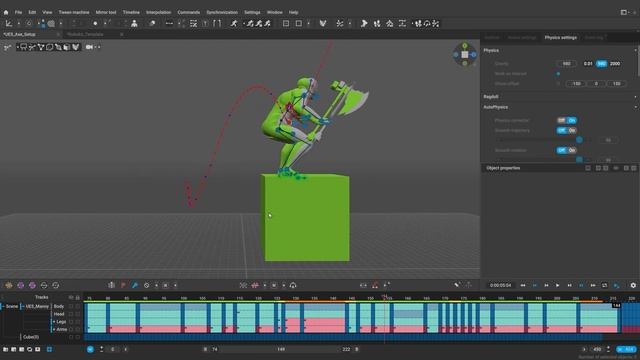Click the view orientation gizmo in viewport
The image size is (640, 360).
coord(464,54)
